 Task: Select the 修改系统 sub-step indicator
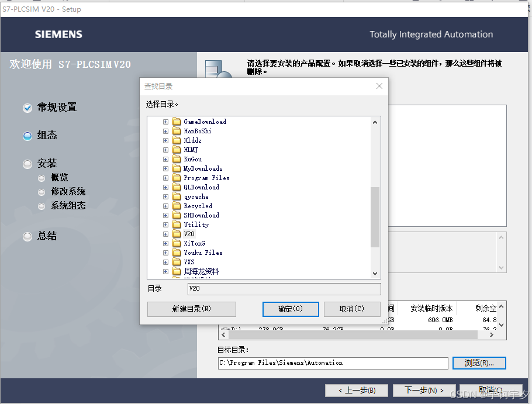[x=42, y=192]
